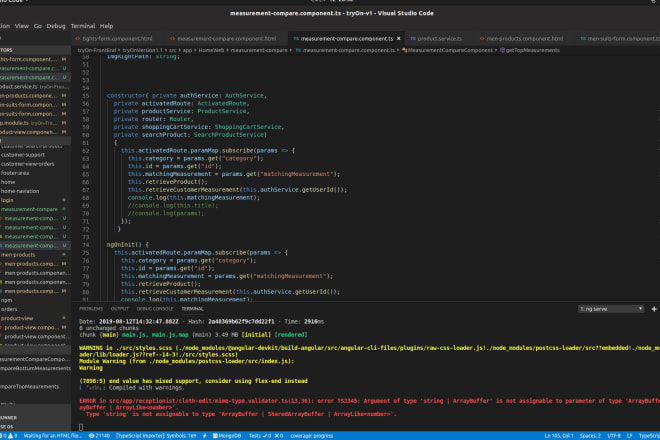
Task: Open the Terminal menu in menu bar
Action: click(83, 26)
